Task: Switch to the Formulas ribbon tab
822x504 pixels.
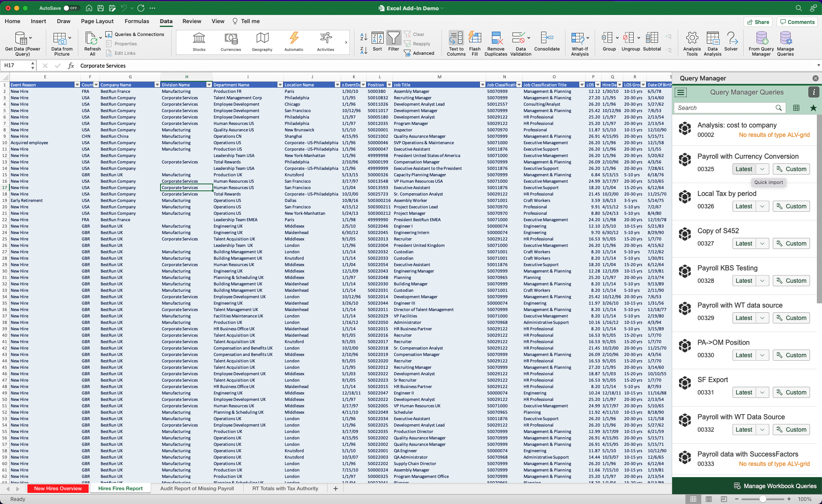Action: point(137,21)
